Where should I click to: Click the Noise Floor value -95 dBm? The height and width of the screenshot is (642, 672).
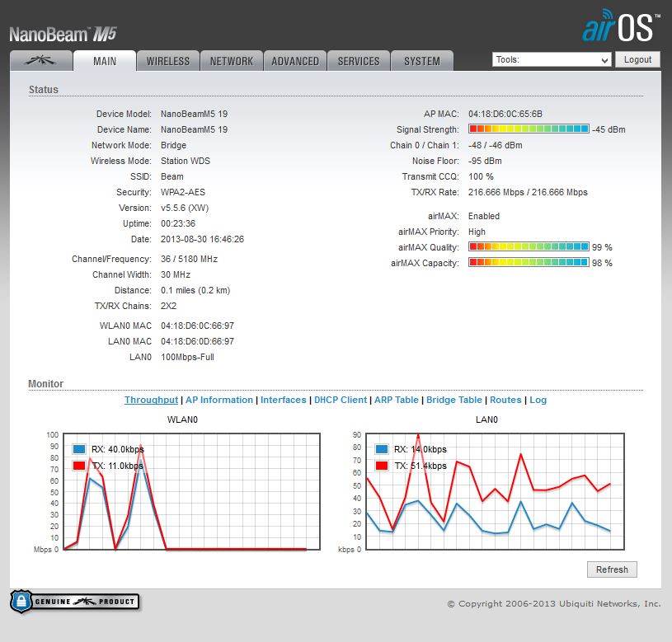[485, 161]
